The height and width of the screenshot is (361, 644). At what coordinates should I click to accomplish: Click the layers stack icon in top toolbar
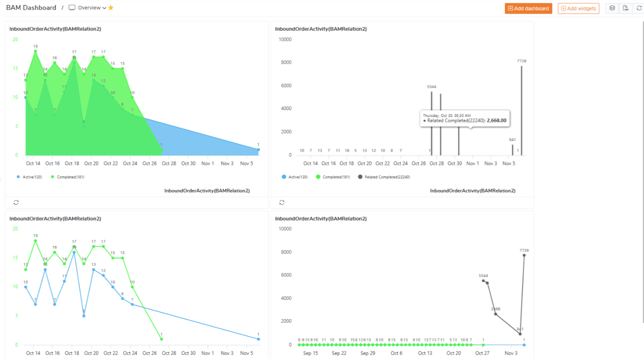612,8
